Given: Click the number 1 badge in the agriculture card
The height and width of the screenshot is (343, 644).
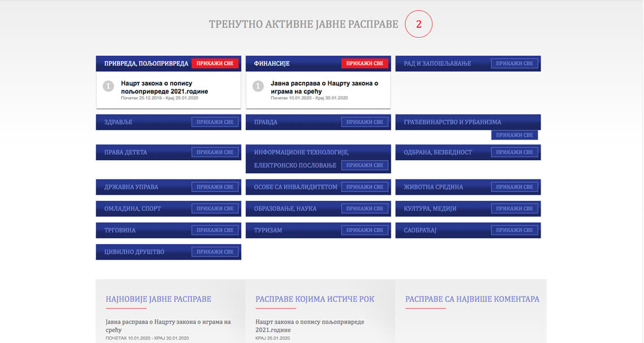Looking at the screenshot, I should click(108, 86).
